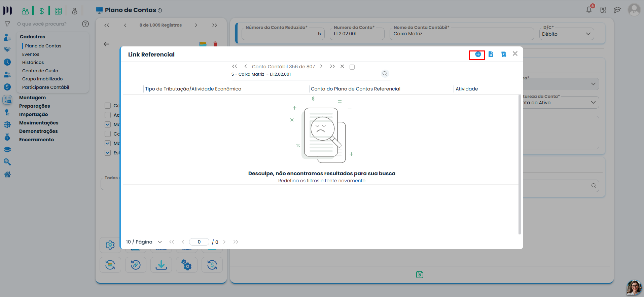Open Históricos in Cadastros menu
Screen dimensions: 644x297
tap(33, 62)
